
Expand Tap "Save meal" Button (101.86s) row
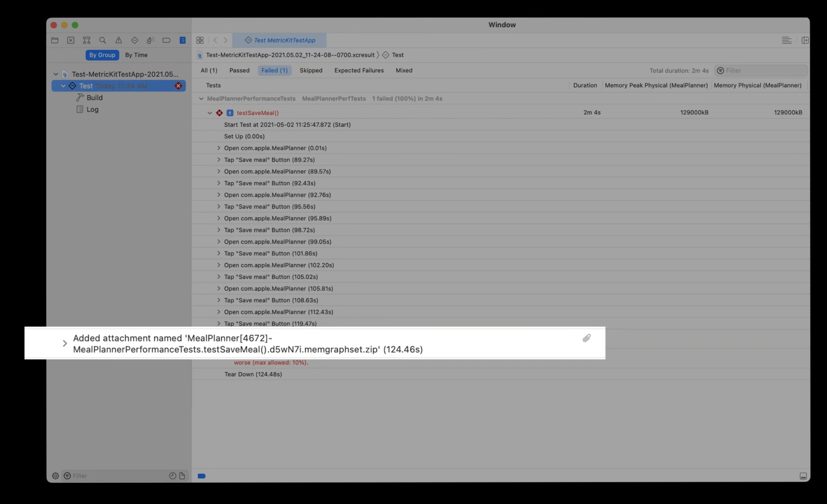pyautogui.click(x=219, y=253)
